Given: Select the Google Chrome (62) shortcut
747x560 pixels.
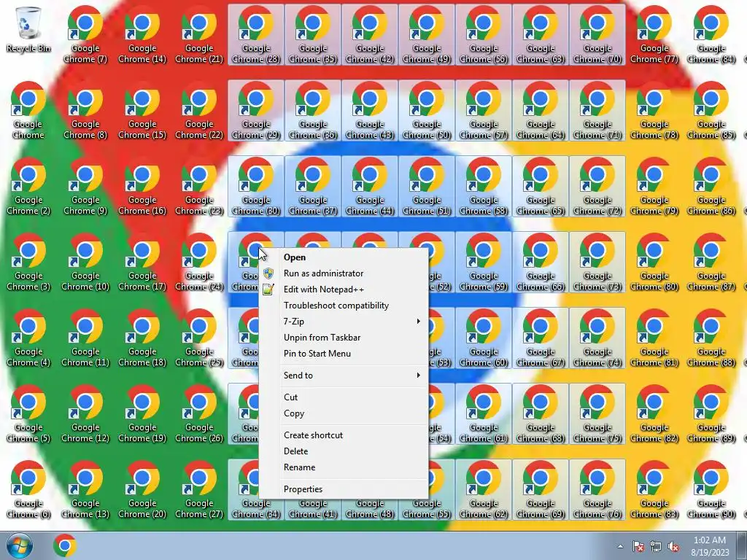Looking at the screenshot, I should click(484, 489).
